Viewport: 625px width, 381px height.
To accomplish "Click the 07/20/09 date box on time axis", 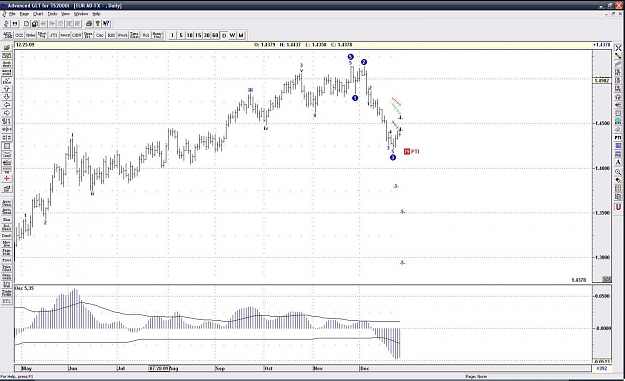I will 159,369.
